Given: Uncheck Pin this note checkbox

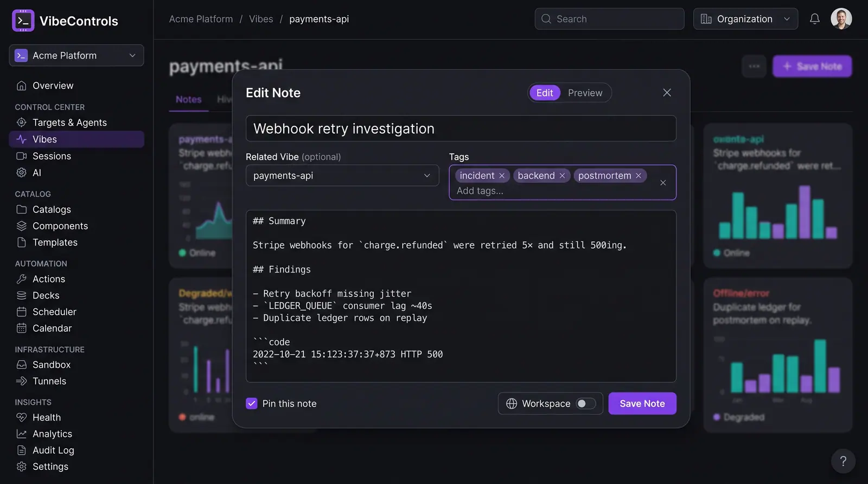Looking at the screenshot, I should click(252, 403).
